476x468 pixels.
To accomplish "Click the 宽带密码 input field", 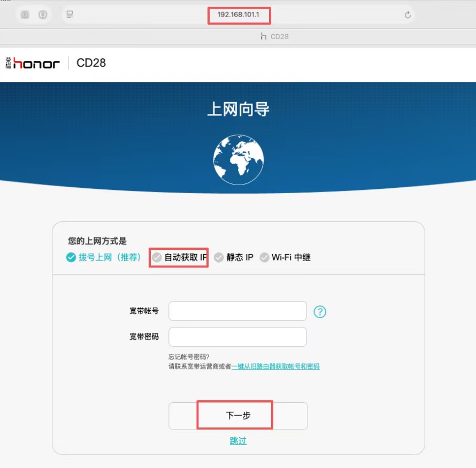I will [x=237, y=336].
